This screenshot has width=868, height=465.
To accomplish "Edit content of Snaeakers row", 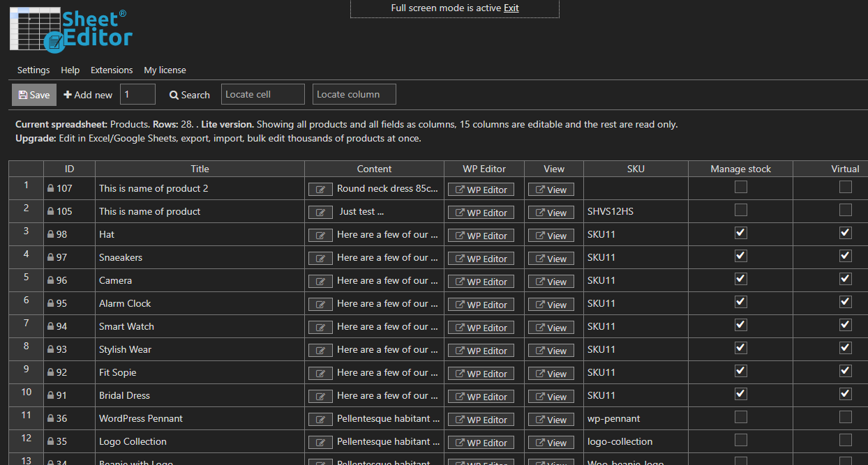I will (320, 259).
